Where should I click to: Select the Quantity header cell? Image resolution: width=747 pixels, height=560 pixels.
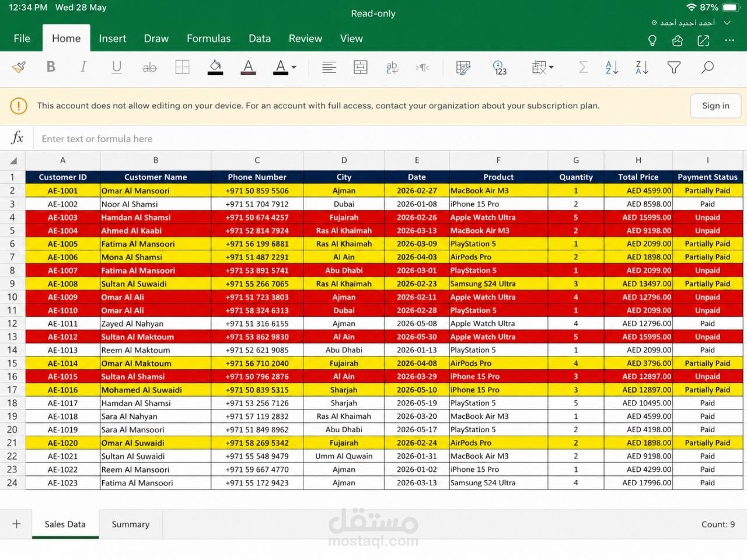[x=576, y=177]
